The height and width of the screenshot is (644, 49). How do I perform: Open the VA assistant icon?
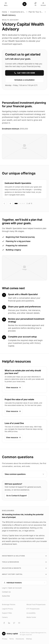click(x=35, y=4)
